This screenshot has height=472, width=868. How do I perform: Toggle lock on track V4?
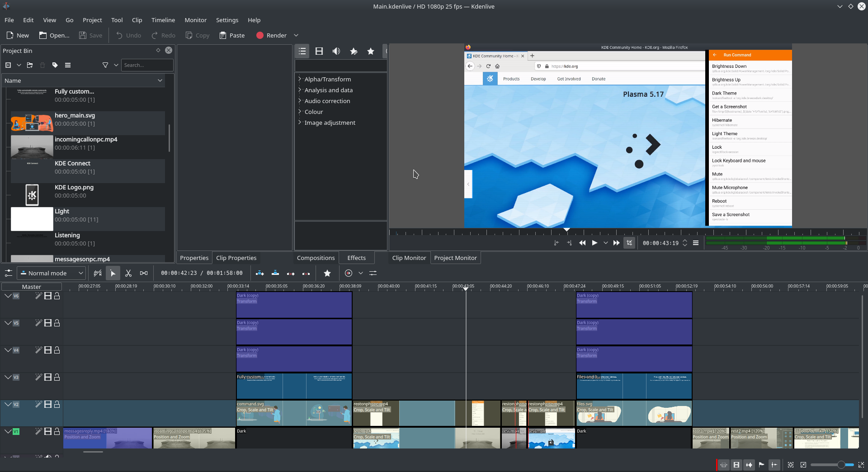[x=57, y=350]
